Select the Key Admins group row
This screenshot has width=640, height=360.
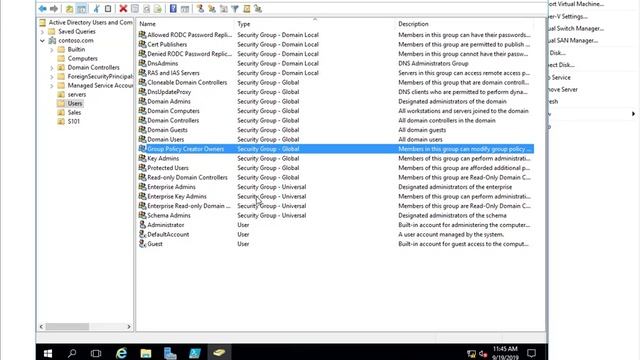[336, 158]
